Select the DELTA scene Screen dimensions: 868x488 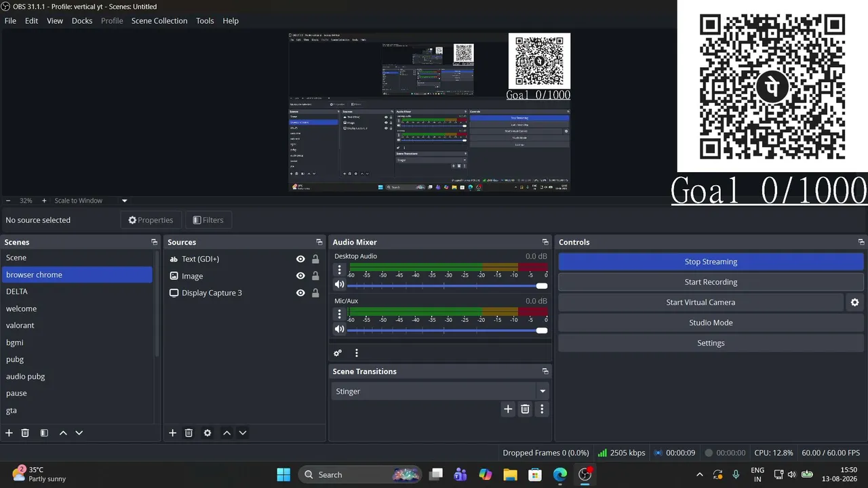tap(77, 291)
